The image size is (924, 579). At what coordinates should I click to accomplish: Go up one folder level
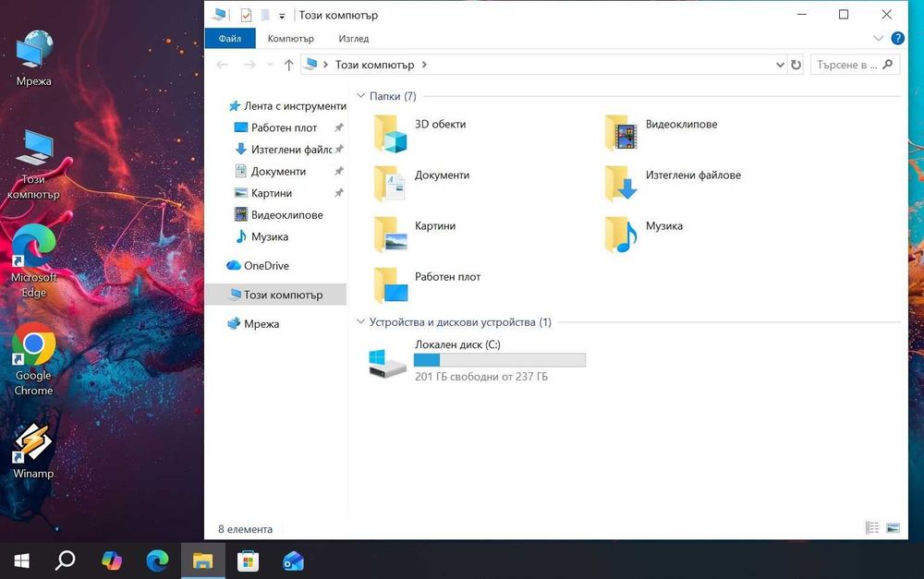[x=288, y=65]
